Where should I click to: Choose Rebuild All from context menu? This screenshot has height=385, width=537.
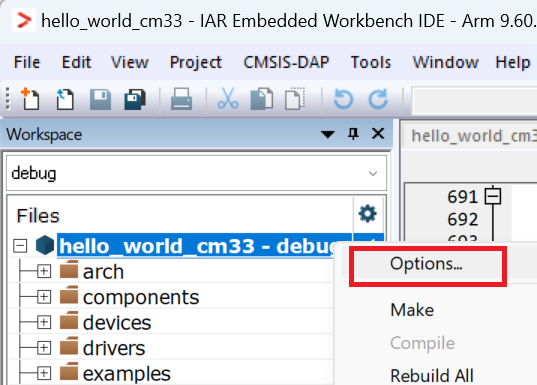coord(432,375)
